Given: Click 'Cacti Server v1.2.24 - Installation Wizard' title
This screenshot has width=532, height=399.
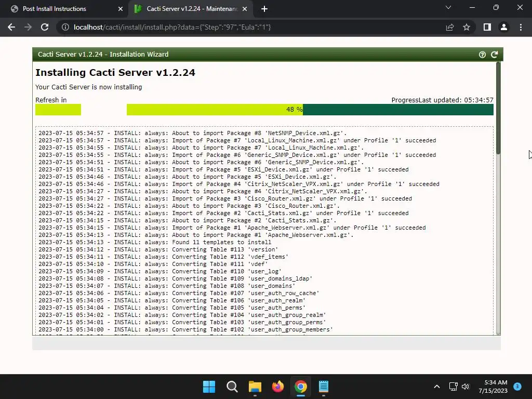Looking at the screenshot, I should (103, 54).
